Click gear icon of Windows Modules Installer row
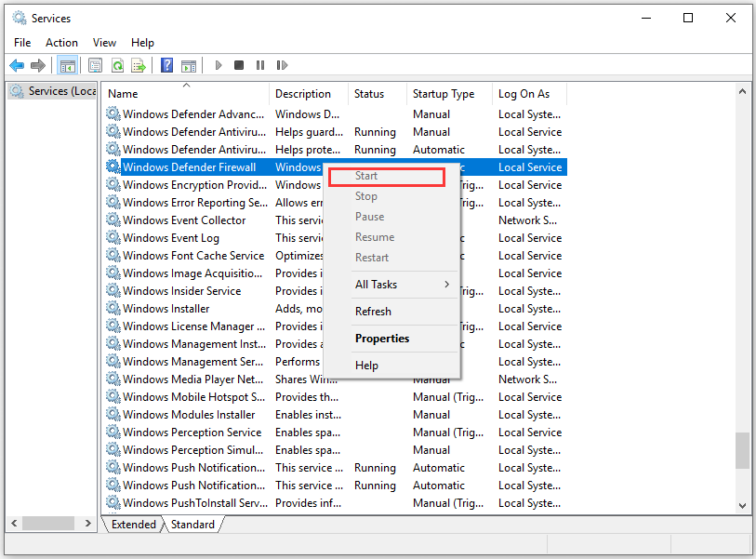Screen dimensions: 756x559 pos(113,414)
